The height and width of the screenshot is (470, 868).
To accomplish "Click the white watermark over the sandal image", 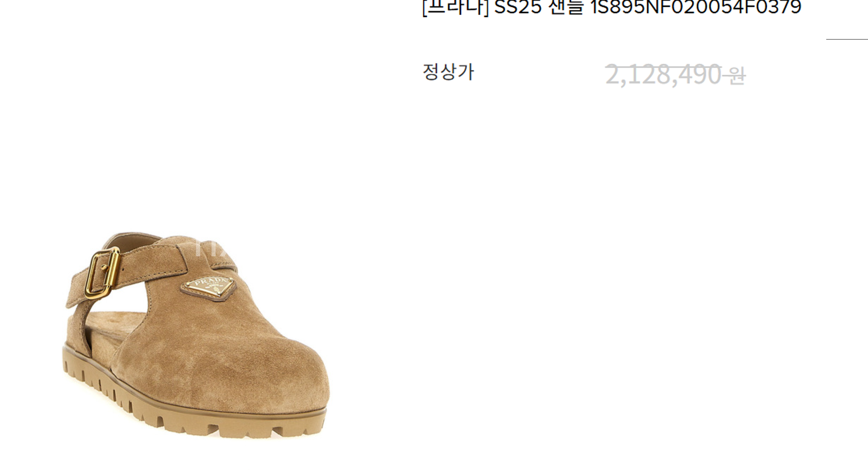I will tap(211, 249).
